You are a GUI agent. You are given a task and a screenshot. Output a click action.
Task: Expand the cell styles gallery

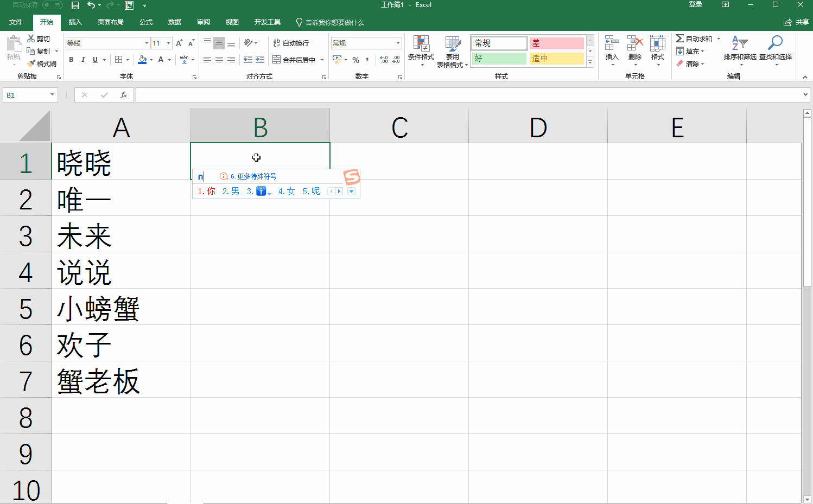[590, 62]
